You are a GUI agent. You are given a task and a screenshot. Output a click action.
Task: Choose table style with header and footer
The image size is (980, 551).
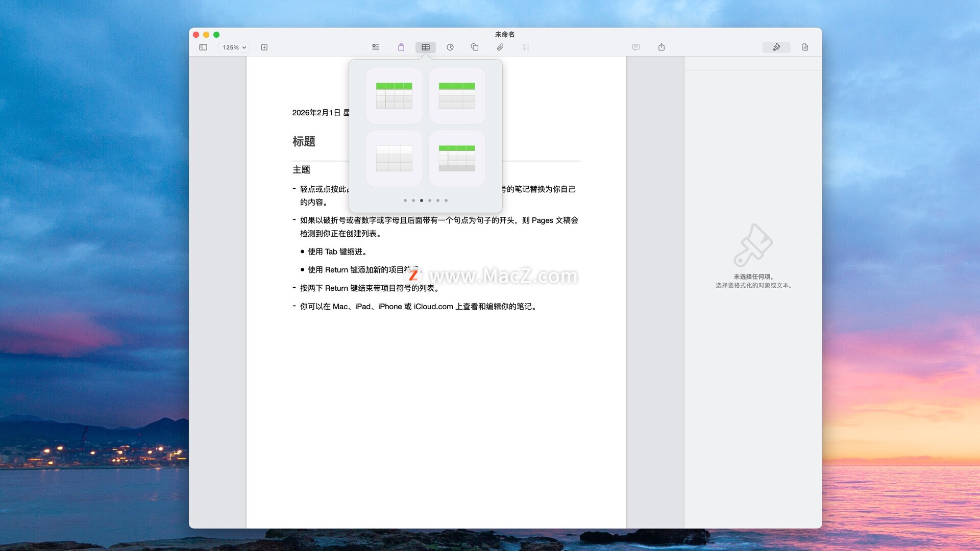[457, 158]
